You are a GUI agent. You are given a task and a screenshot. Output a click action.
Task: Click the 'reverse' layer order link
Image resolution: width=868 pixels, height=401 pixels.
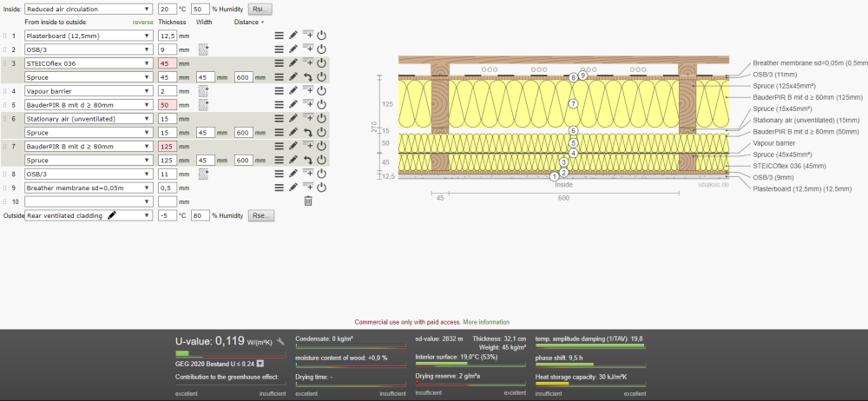pos(143,23)
